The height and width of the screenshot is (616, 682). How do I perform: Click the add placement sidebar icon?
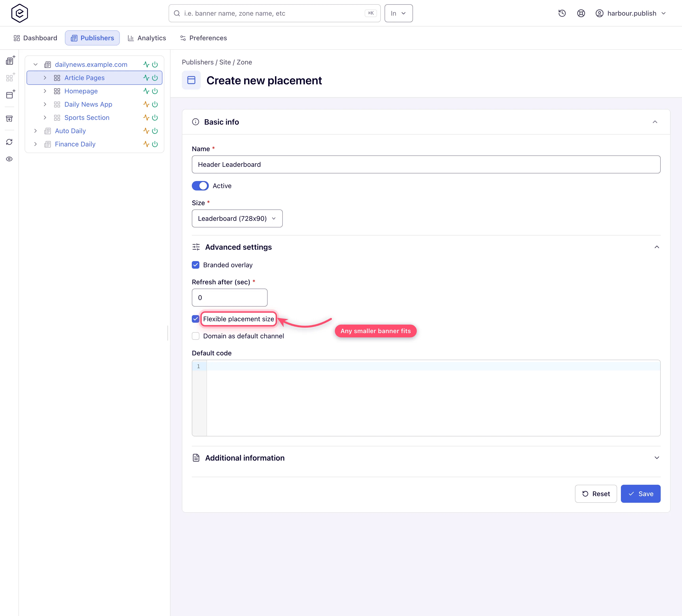pos(10,95)
